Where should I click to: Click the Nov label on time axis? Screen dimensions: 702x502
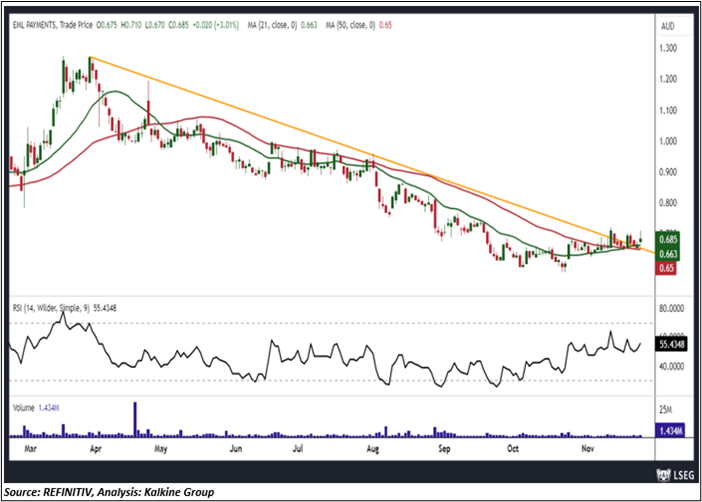click(588, 448)
